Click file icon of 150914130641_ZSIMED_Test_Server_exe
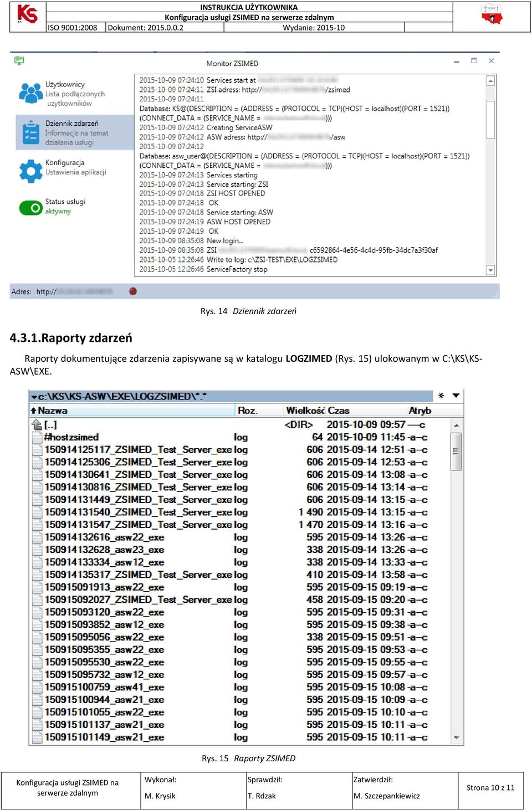This screenshot has width=532, height=810. pos(37,475)
